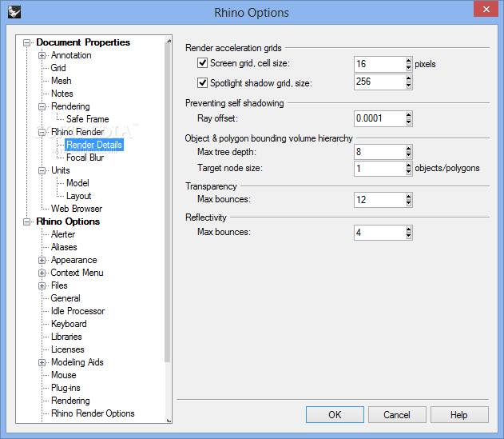Screen dimensions: 504x439
Task: Select the Render Details tree item
Action: click(x=94, y=145)
